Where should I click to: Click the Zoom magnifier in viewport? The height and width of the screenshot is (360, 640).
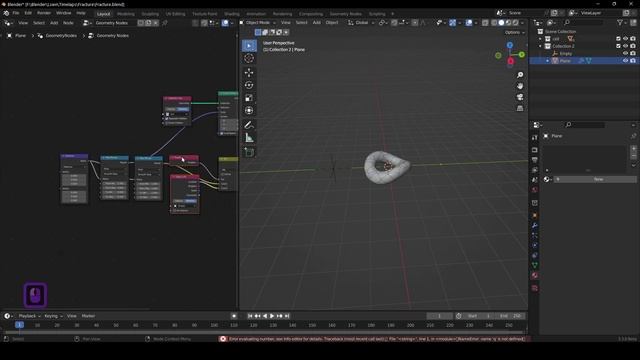(x=520, y=75)
